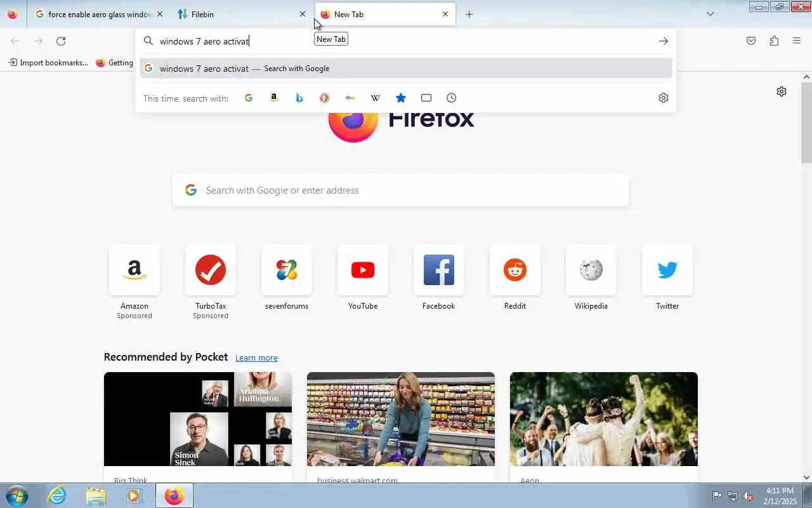812x508 pixels.
Task: Search bookmarks via star icon
Action: coord(401,98)
